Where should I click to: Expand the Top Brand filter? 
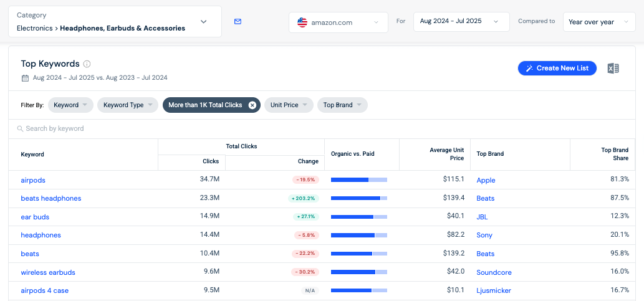(342, 105)
